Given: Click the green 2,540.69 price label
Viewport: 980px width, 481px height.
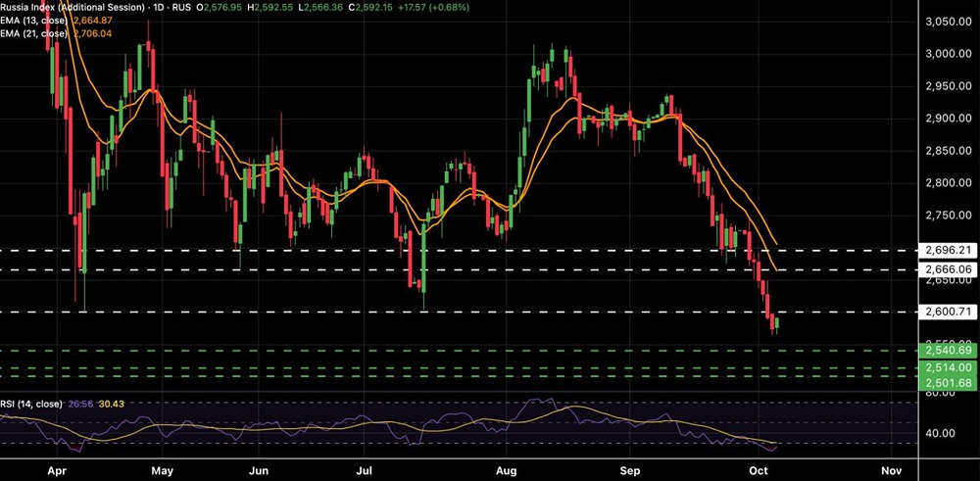Looking at the screenshot, I should click(947, 351).
